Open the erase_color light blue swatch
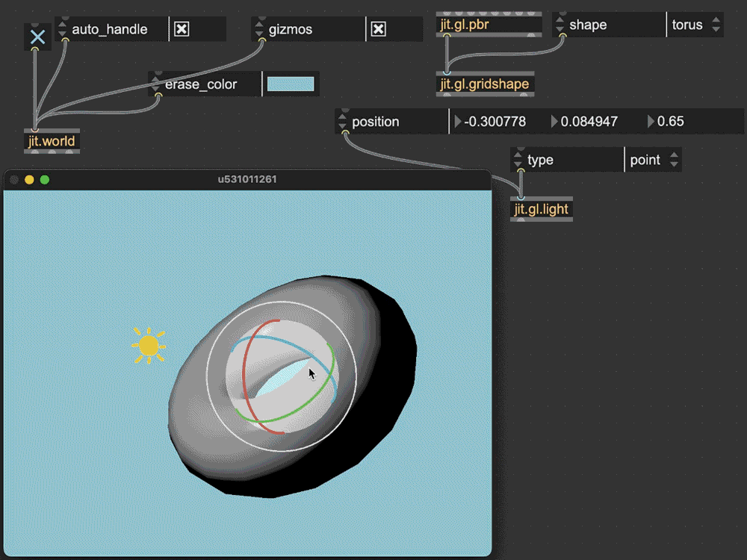The image size is (747, 560). tap(291, 84)
